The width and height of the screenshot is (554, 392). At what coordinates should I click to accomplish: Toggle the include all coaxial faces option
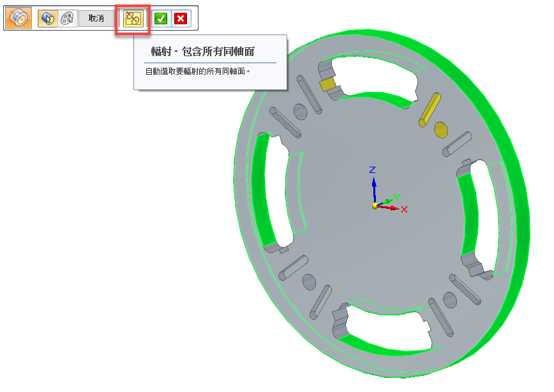click(x=133, y=19)
